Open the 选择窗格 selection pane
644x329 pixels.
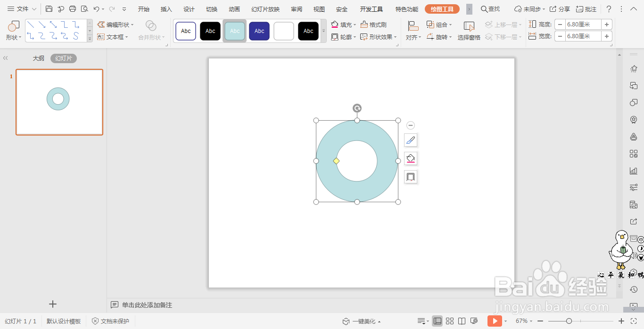coord(469,31)
